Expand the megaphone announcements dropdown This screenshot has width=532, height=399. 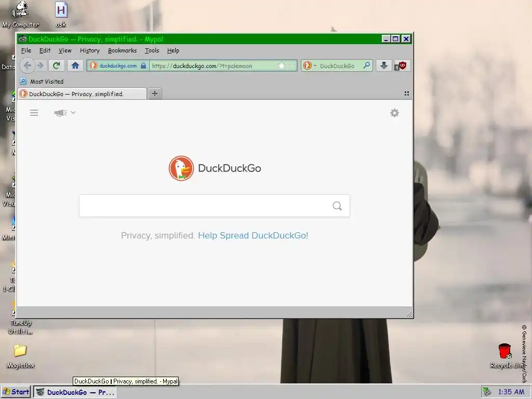pos(64,113)
